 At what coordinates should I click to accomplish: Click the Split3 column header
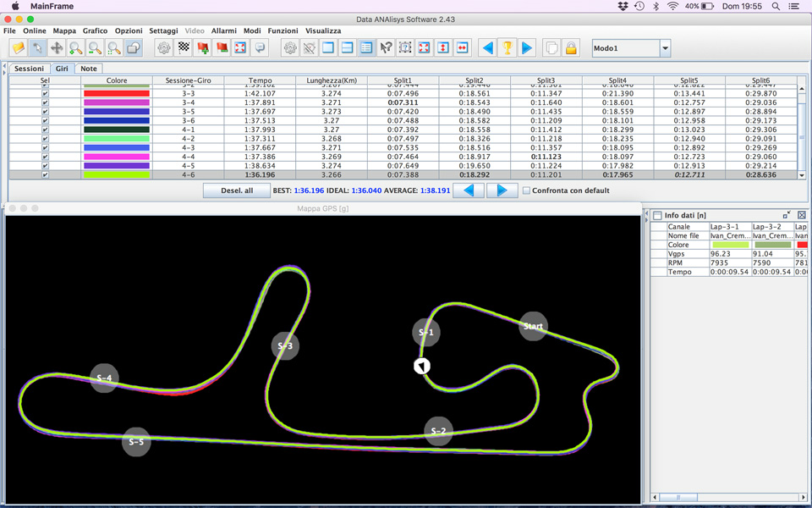pyautogui.click(x=546, y=80)
